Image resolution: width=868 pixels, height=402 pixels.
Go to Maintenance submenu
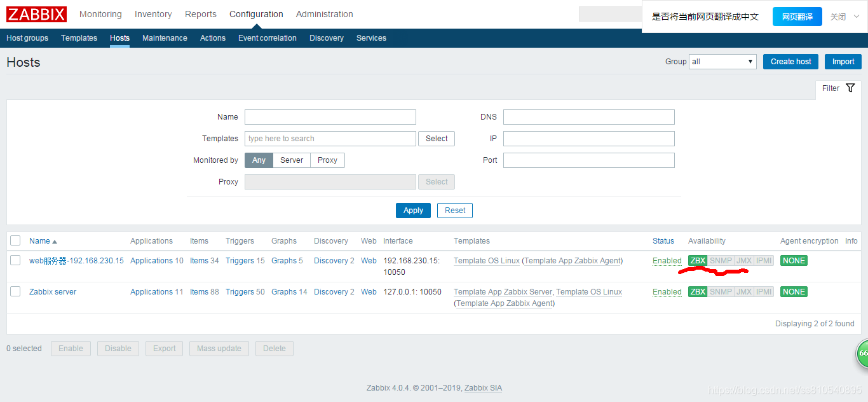click(x=165, y=38)
